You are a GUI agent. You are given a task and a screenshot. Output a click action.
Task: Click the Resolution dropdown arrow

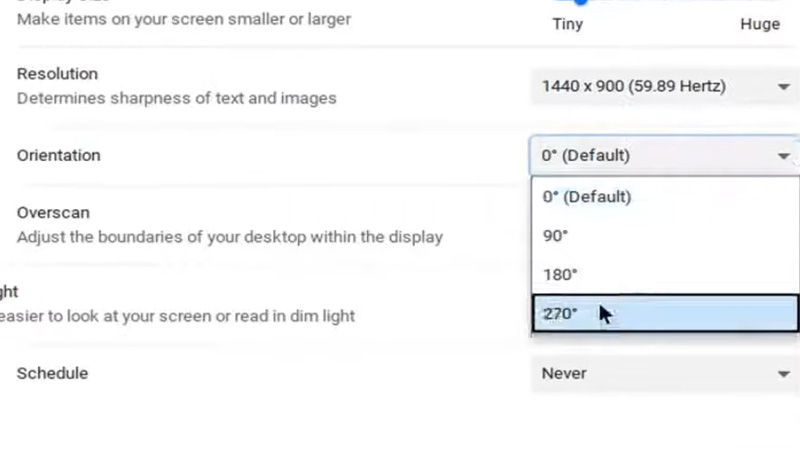point(784,87)
